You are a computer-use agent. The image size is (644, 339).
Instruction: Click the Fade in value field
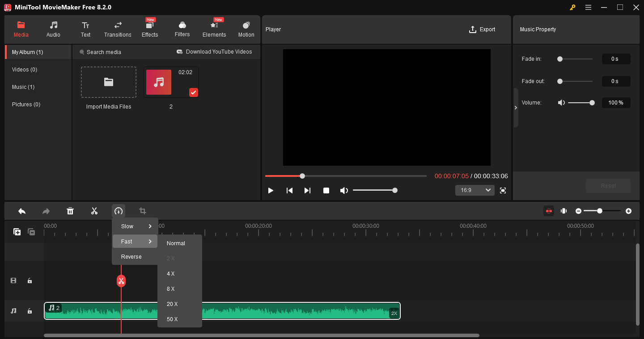point(616,59)
